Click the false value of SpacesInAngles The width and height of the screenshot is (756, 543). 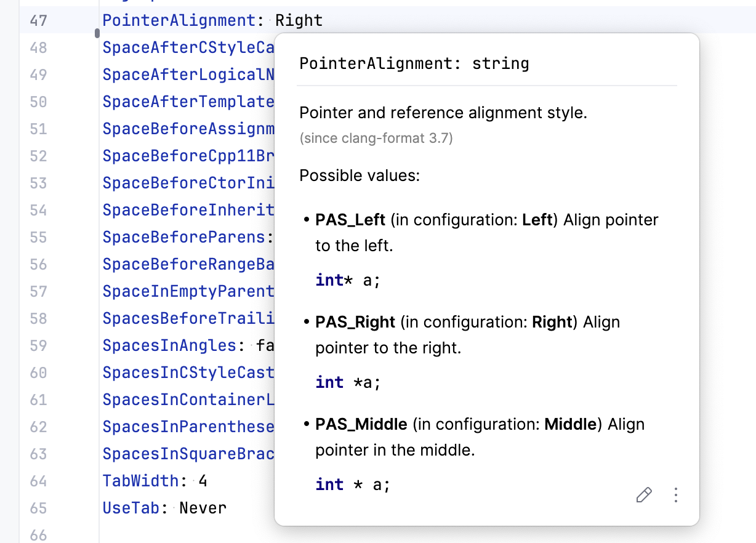point(265,345)
